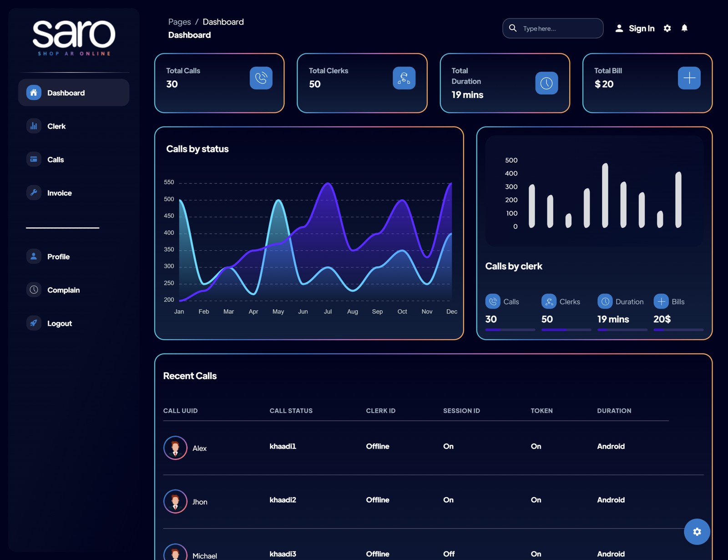Open the settings gear in top header
The width and height of the screenshot is (728, 560).
(667, 28)
